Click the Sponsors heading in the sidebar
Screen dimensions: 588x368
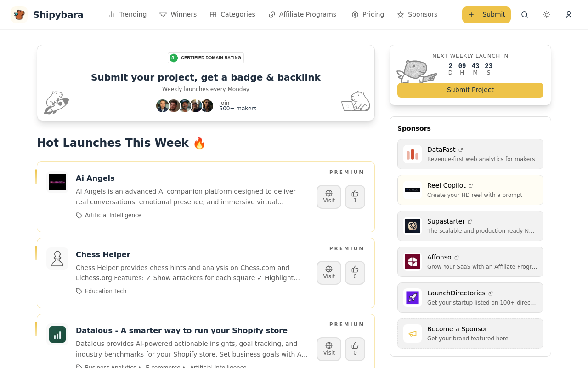tap(414, 128)
